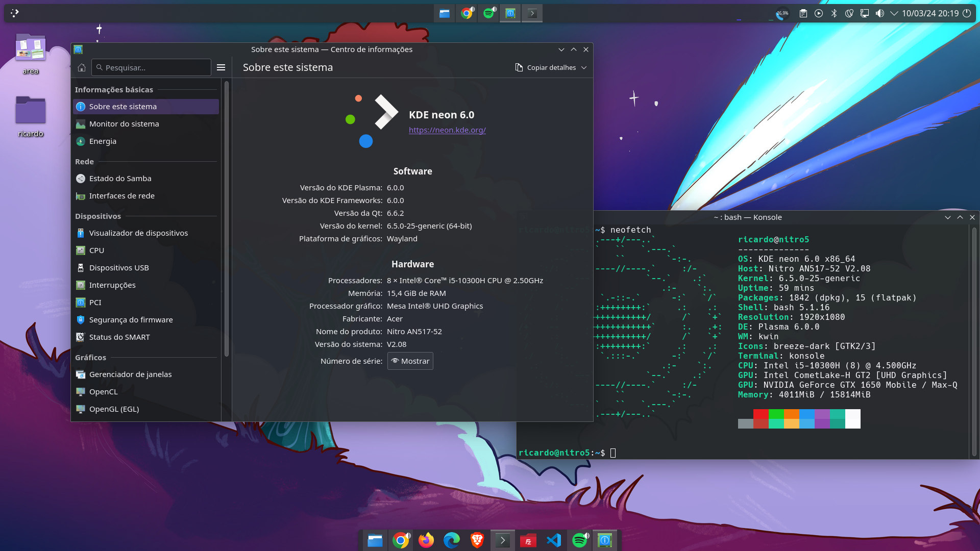Open the 'Energia' entry
The height and width of the screenshot is (551, 980).
146,141
